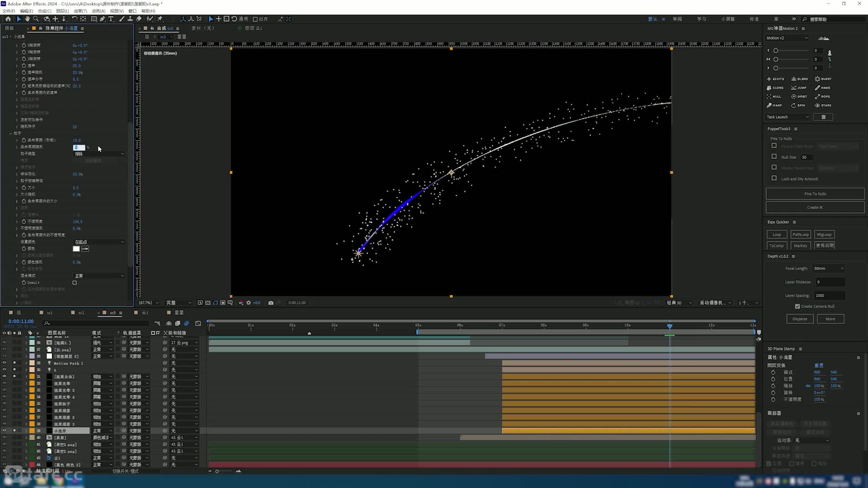Open the 粒子类型 球体 dropdown
The height and width of the screenshot is (488, 868).
tap(99, 154)
